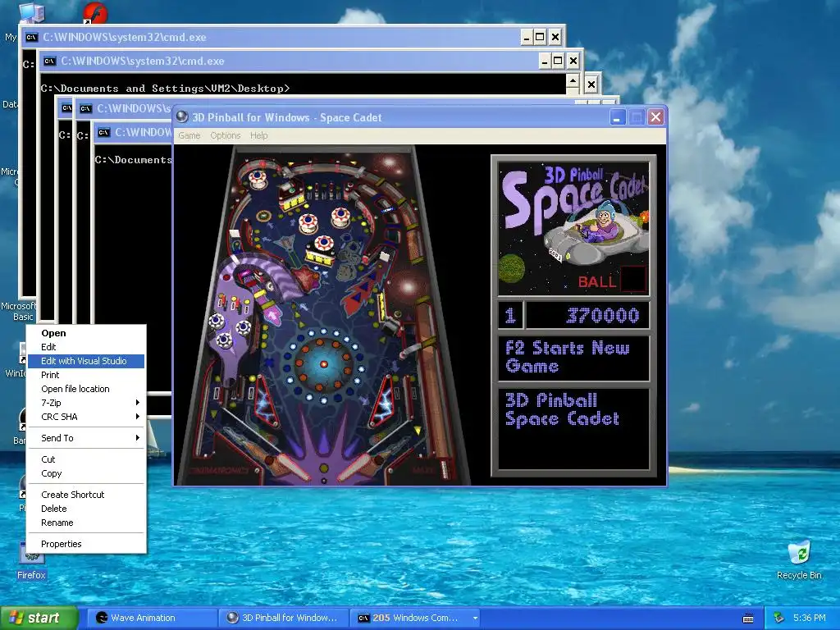The width and height of the screenshot is (840, 630).
Task: Click the network tray icon near clock
Action: click(779, 619)
